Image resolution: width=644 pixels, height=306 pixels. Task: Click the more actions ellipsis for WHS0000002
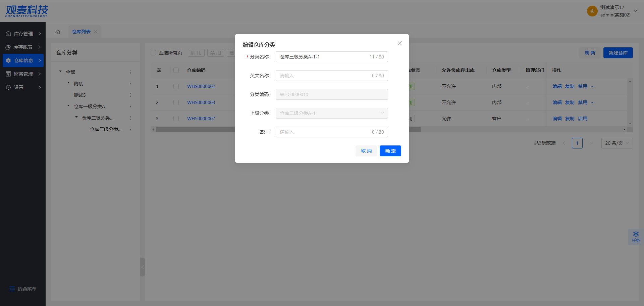point(593,86)
